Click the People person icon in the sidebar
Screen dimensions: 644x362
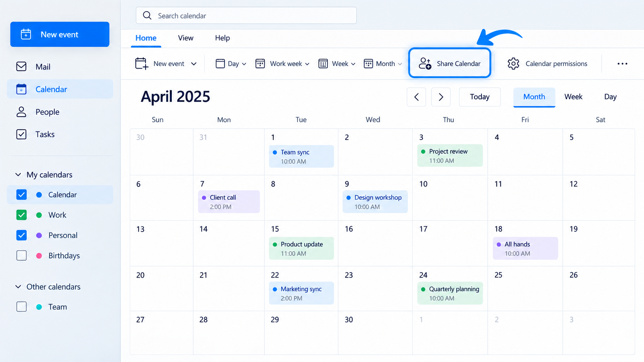pos(21,112)
